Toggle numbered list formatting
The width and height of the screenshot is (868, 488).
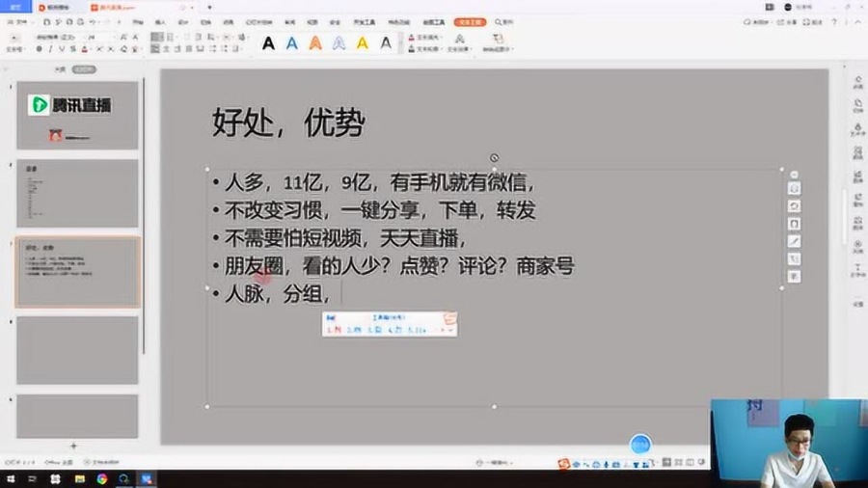(171, 37)
